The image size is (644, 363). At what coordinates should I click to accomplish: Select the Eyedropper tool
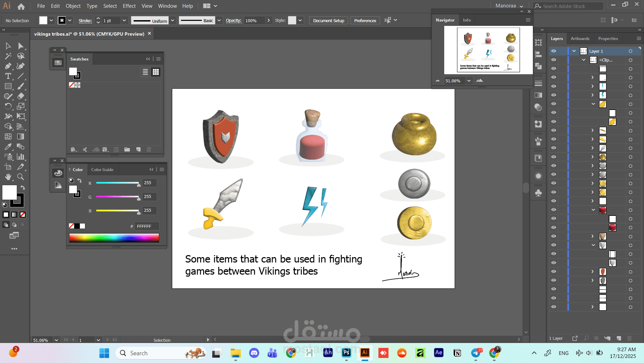coord(8,147)
